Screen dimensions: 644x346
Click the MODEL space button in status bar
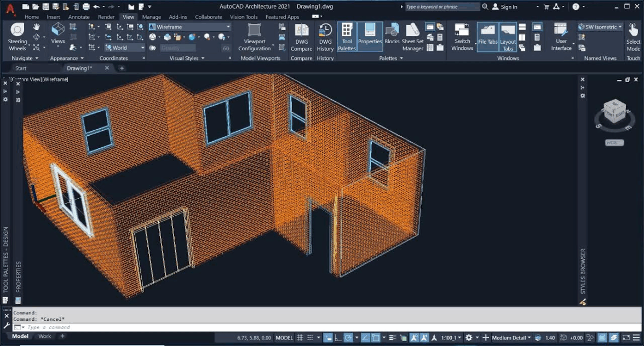pos(284,338)
